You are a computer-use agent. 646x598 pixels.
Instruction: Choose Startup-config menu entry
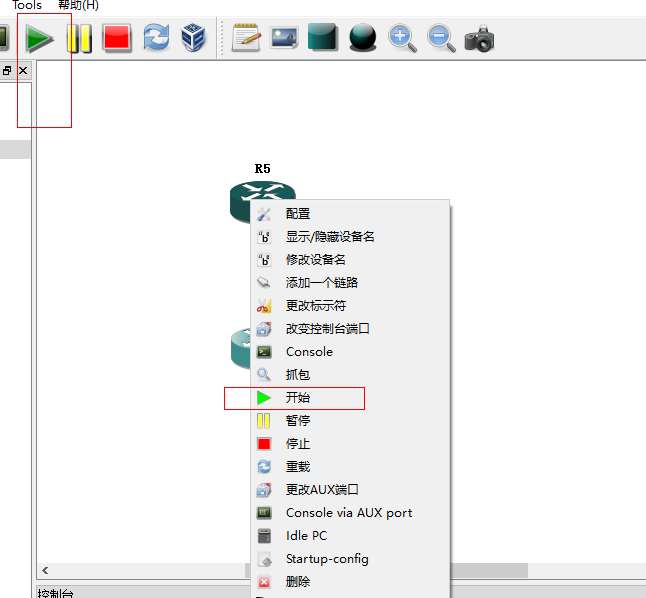[349, 559]
